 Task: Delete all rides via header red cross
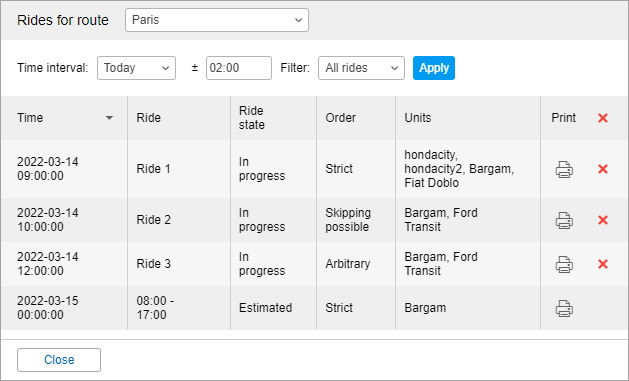603,118
